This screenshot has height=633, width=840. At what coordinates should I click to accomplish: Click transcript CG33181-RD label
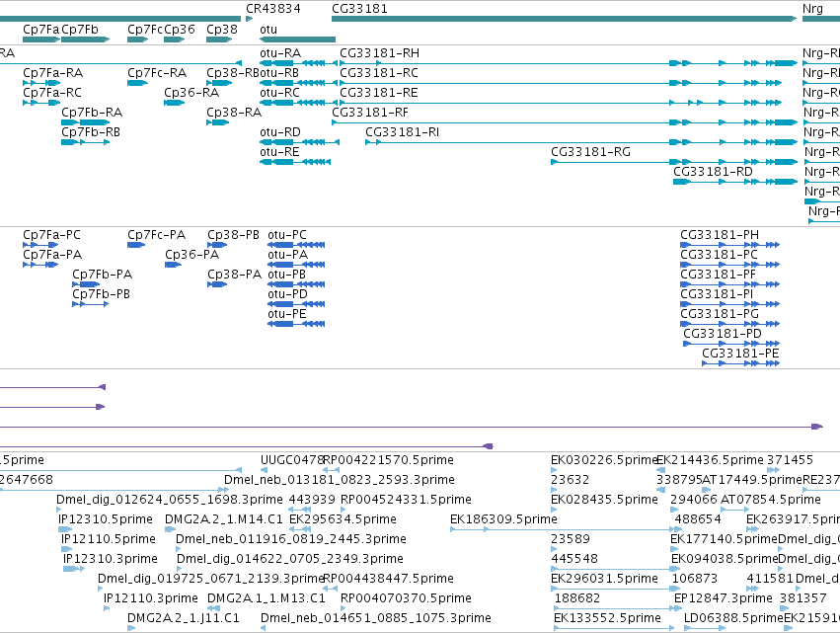pyautogui.click(x=713, y=172)
